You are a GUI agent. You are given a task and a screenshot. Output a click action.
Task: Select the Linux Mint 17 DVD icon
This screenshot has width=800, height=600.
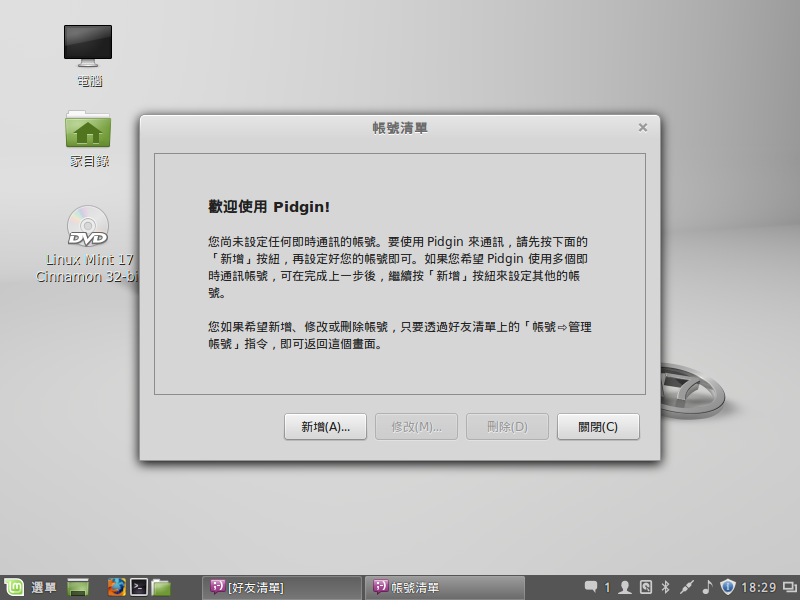tap(88, 232)
